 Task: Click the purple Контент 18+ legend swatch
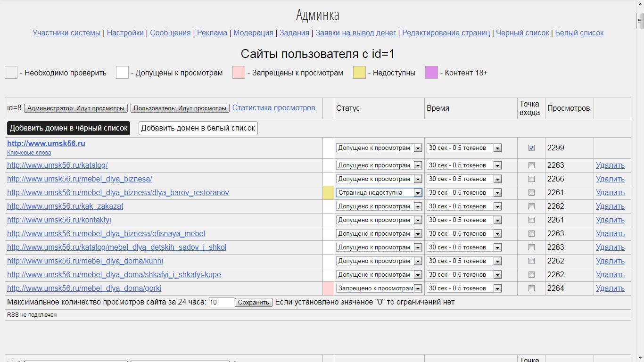click(x=431, y=73)
